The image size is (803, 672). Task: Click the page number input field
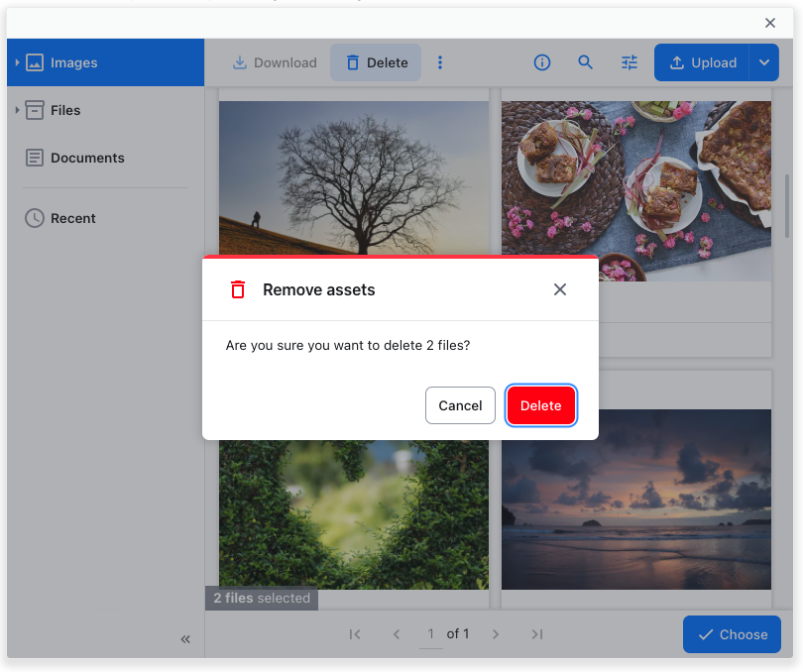click(430, 634)
